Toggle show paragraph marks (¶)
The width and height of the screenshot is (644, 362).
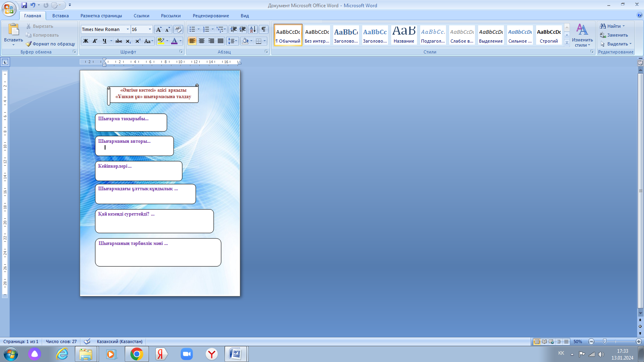263,29
